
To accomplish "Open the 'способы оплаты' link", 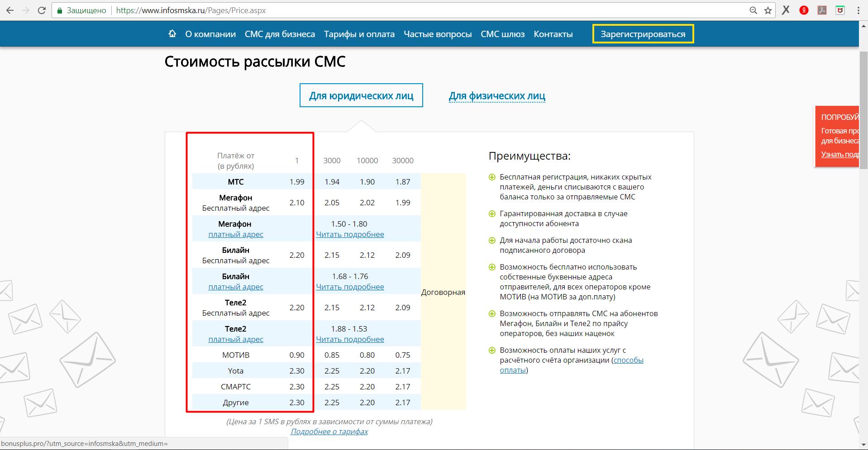I will pos(572,365).
